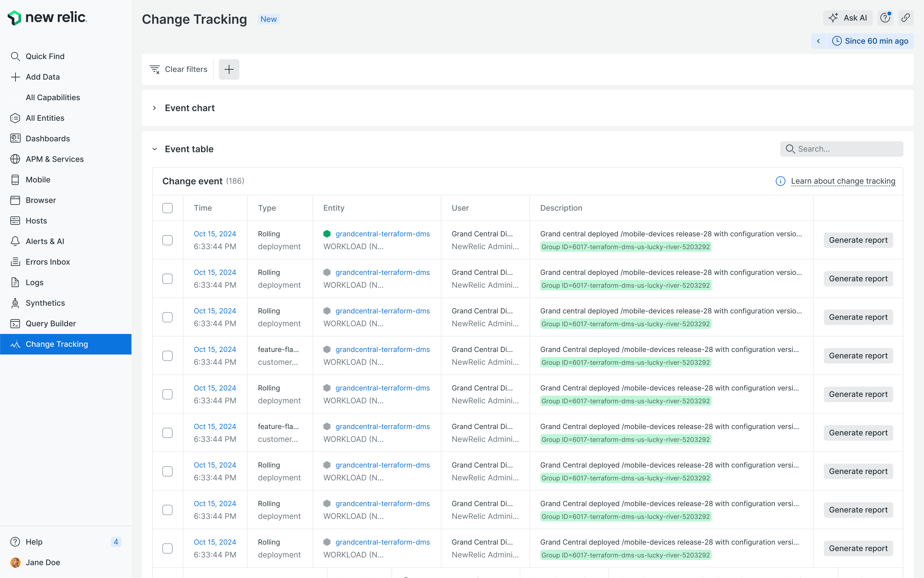Image resolution: width=924 pixels, height=578 pixels.
Task: Click the help icon with notification dot
Action: (x=885, y=18)
